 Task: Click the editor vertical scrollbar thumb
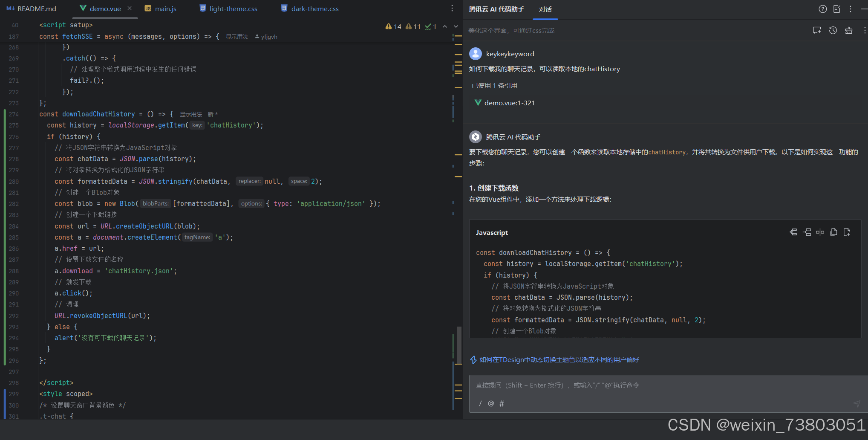coord(459,345)
